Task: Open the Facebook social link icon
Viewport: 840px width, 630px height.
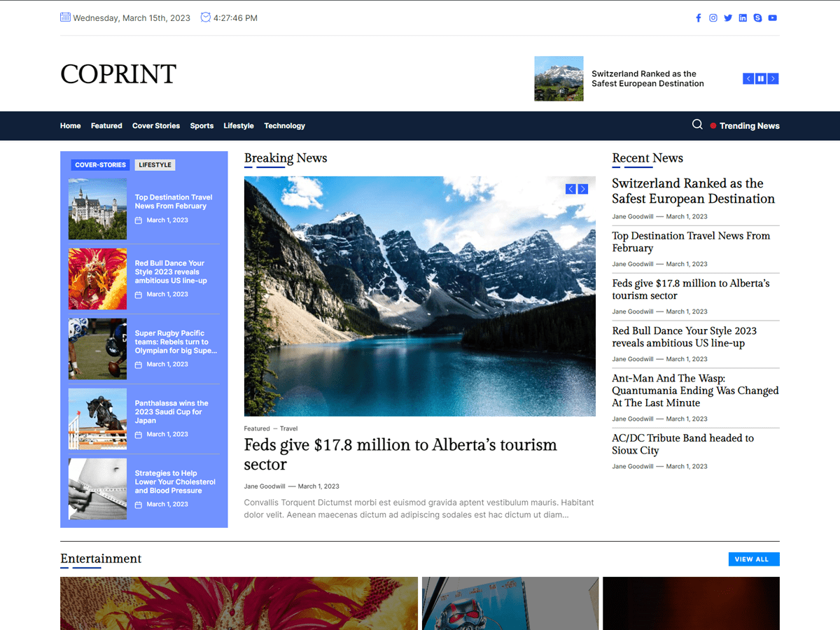Action: [x=698, y=18]
